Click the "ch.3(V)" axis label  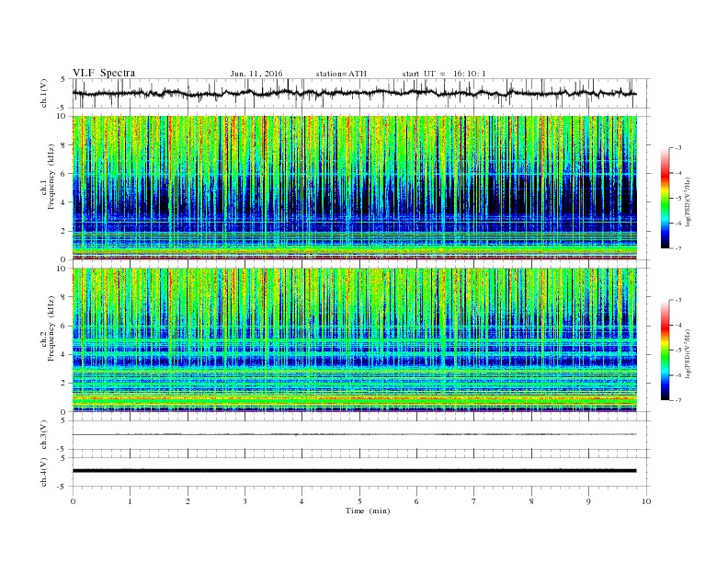coord(44,435)
